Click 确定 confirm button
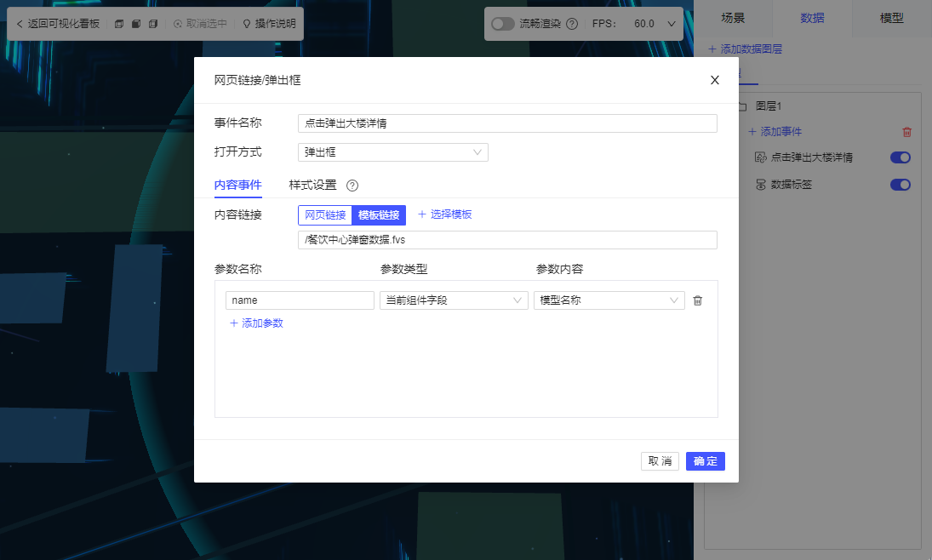This screenshot has height=560, width=932. 706,461
